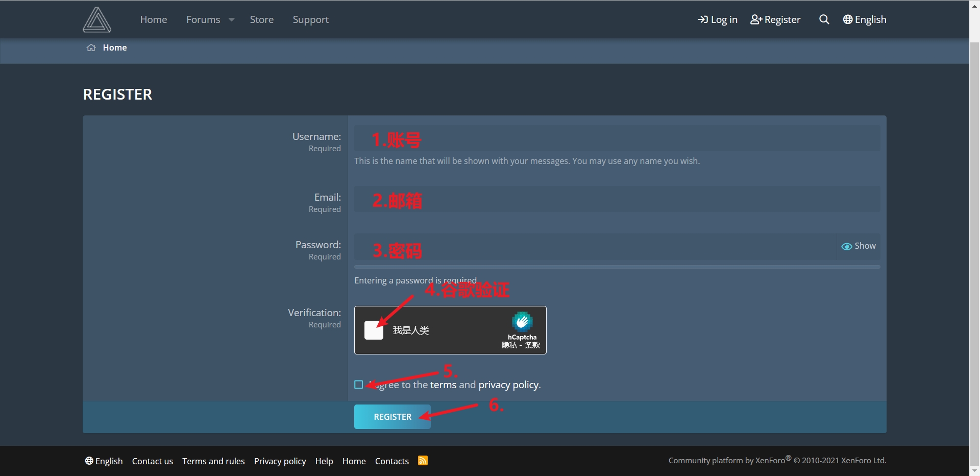
Task: Check the hCaptcha "我是人类" checkbox
Action: tap(374, 330)
